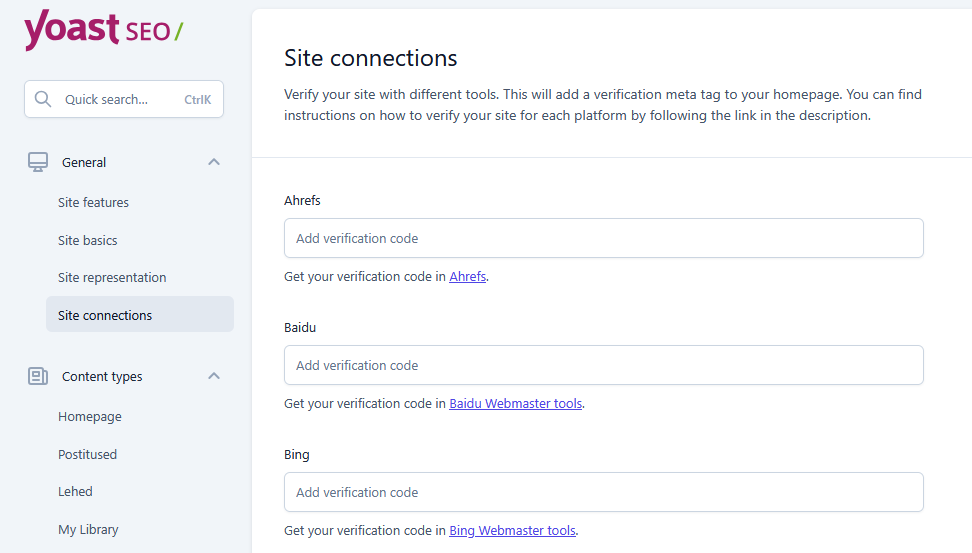Follow the Ahrefs link
Image resolution: width=972 pixels, height=553 pixels.
tap(467, 277)
